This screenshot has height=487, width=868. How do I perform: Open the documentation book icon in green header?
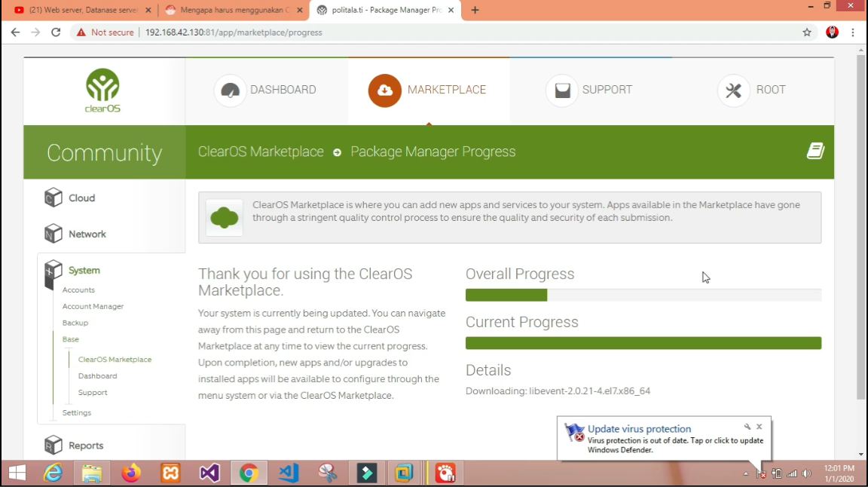coord(815,151)
